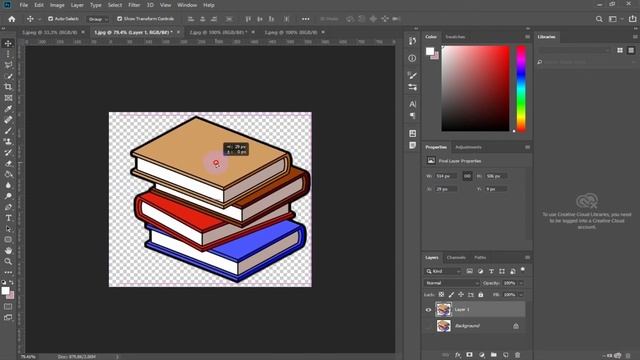This screenshot has height=360, width=640.
Task: Select the Zoom tool in the toolbox
Action: click(8, 261)
